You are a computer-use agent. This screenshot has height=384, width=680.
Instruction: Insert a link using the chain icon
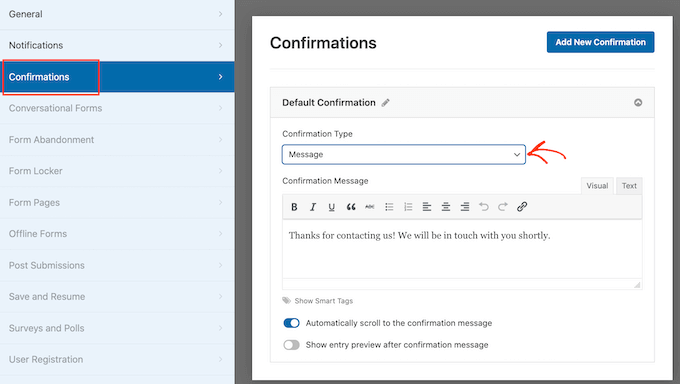522,207
